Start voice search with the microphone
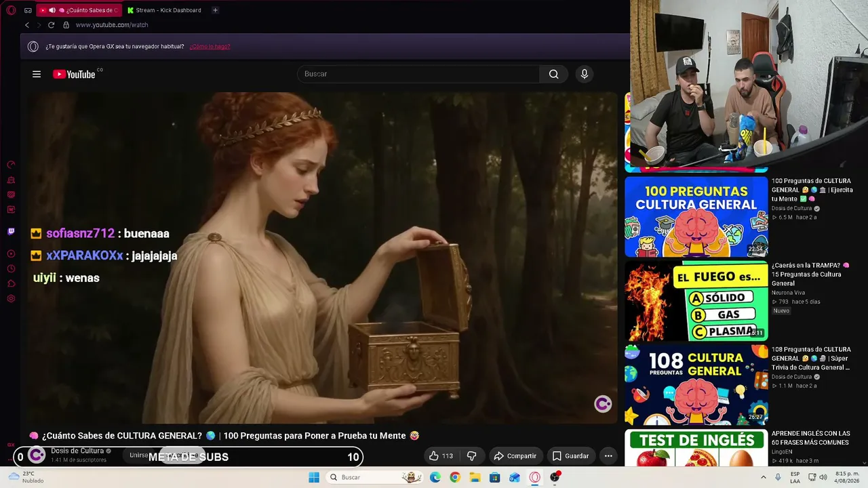 coord(585,74)
